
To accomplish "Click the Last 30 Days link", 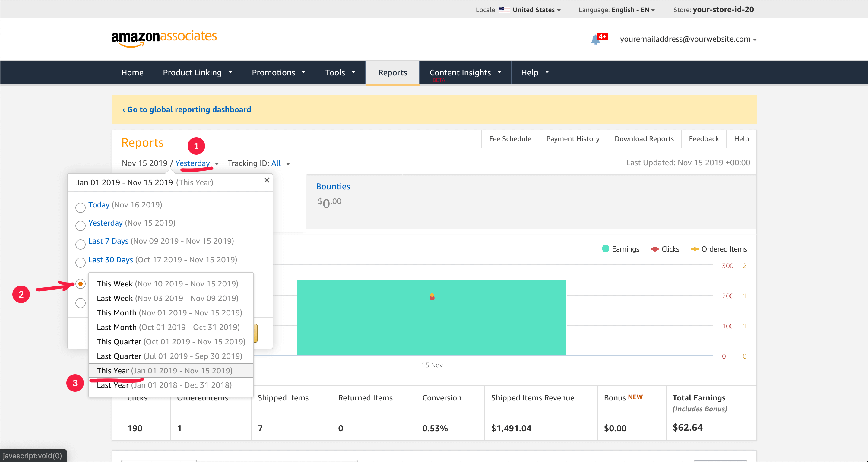I will 110,260.
